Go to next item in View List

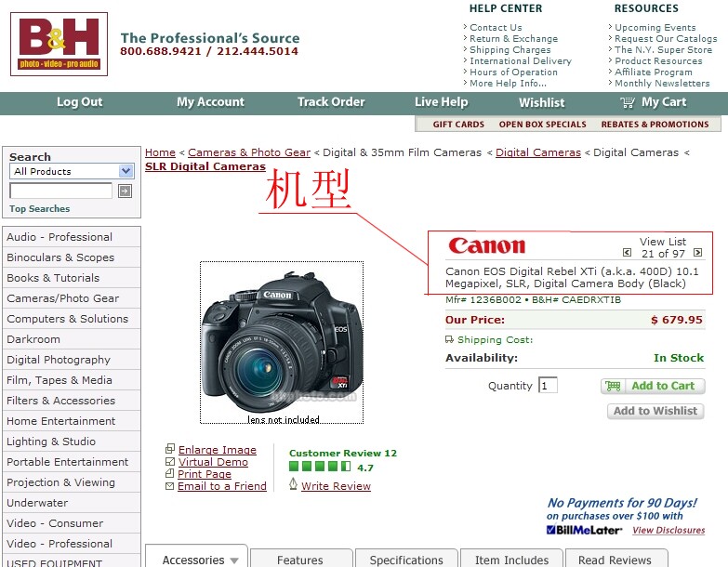pyautogui.click(x=697, y=253)
